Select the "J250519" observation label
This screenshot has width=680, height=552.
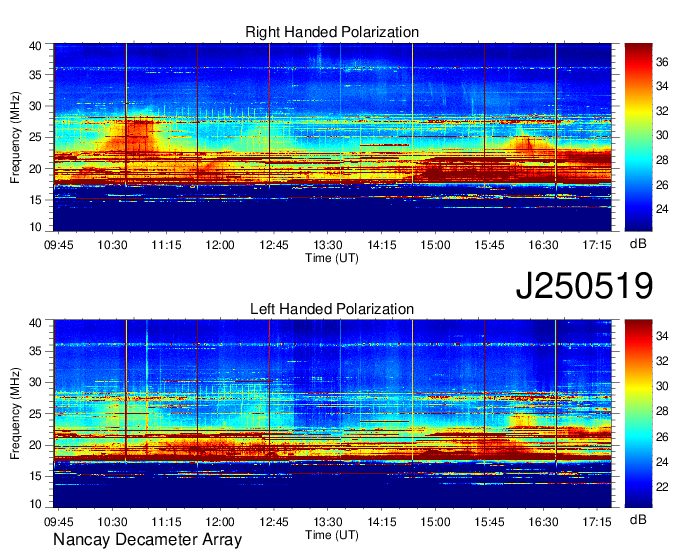pyautogui.click(x=584, y=285)
